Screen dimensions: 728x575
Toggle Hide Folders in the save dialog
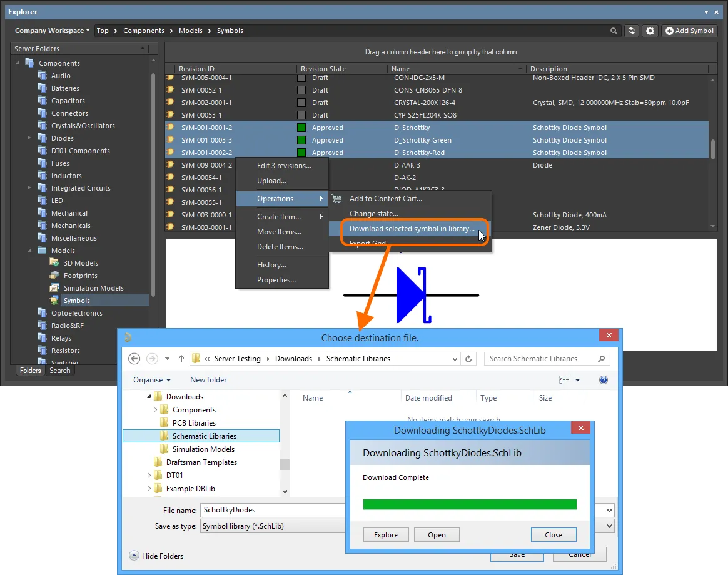[x=156, y=556]
